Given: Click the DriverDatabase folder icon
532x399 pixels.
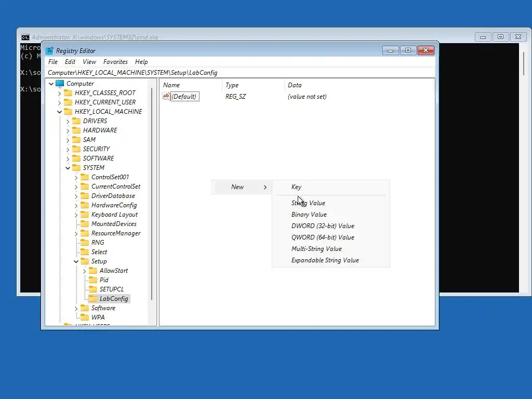Looking at the screenshot, I should click(x=85, y=196).
